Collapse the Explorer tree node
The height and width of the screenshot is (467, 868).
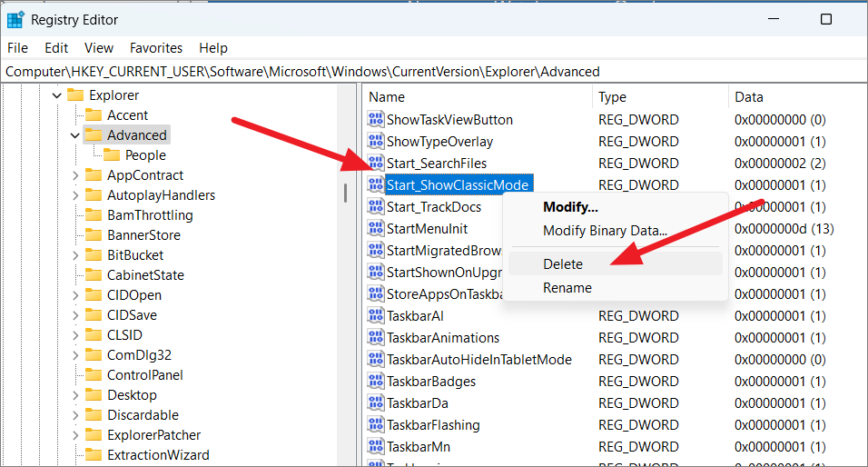click(x=57, y=95)
